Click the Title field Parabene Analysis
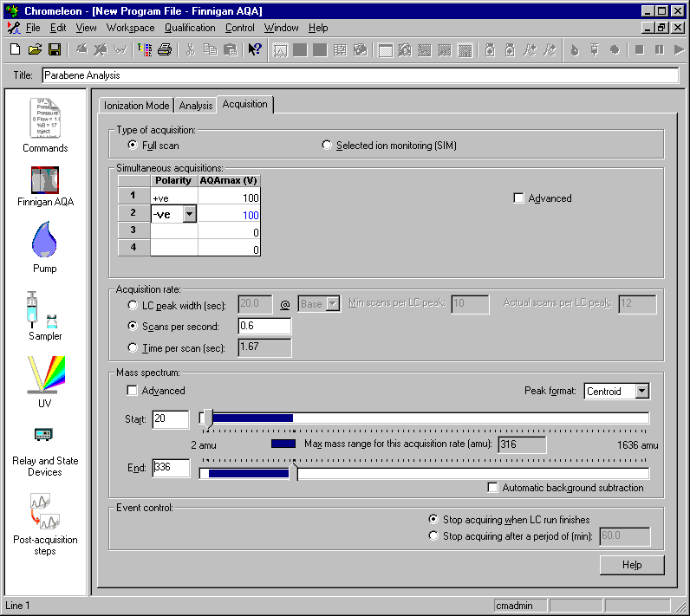 pos(361,75)
